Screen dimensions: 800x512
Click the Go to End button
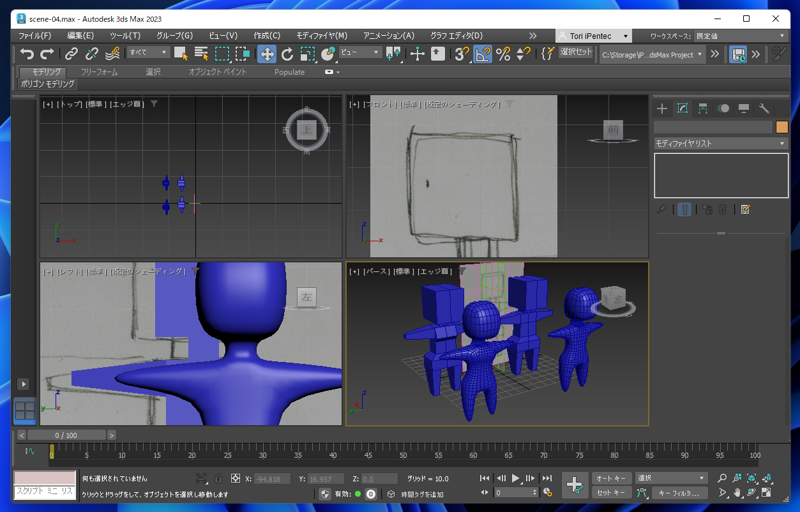coord(547,478)
